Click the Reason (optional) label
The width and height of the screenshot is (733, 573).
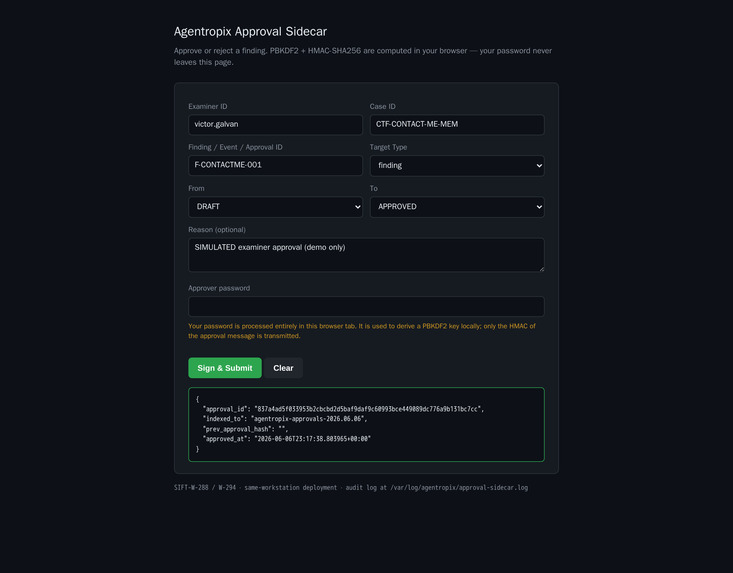pos(217,229)
